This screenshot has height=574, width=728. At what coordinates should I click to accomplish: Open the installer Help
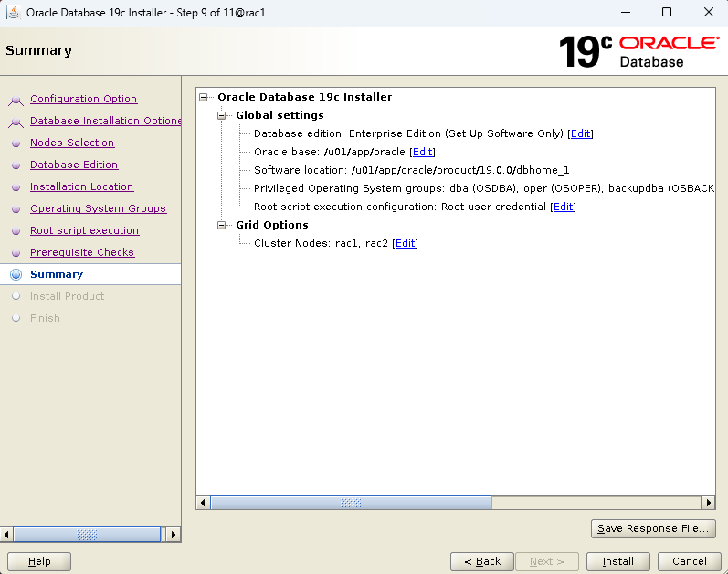click(x=39, y=561)
